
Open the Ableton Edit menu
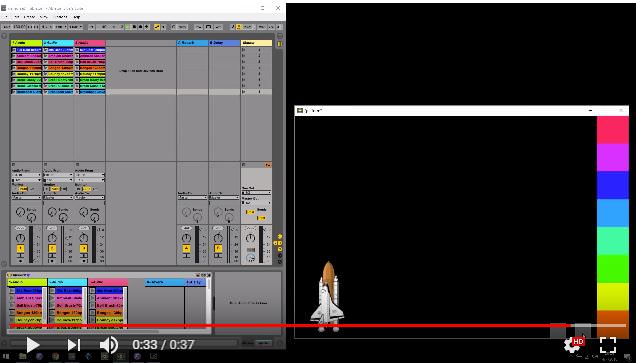pyautogui.click(x=17, y=17)
